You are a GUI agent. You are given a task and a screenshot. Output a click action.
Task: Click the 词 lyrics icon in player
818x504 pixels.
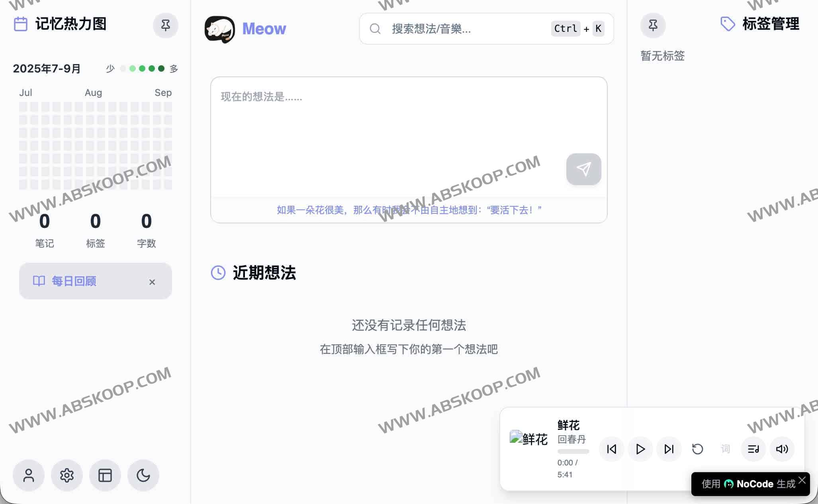tap(725, 449)
